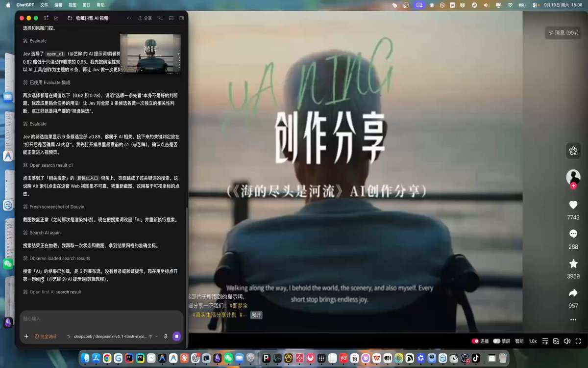The image size is (588, 368).
Task: Click the 分享 share button
Action: click(x=145, y=18)
